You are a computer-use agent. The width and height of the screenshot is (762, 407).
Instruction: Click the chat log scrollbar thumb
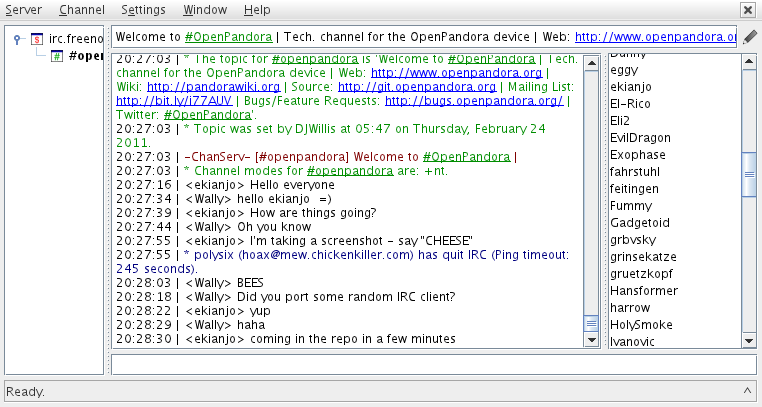[x=591, y=322]
